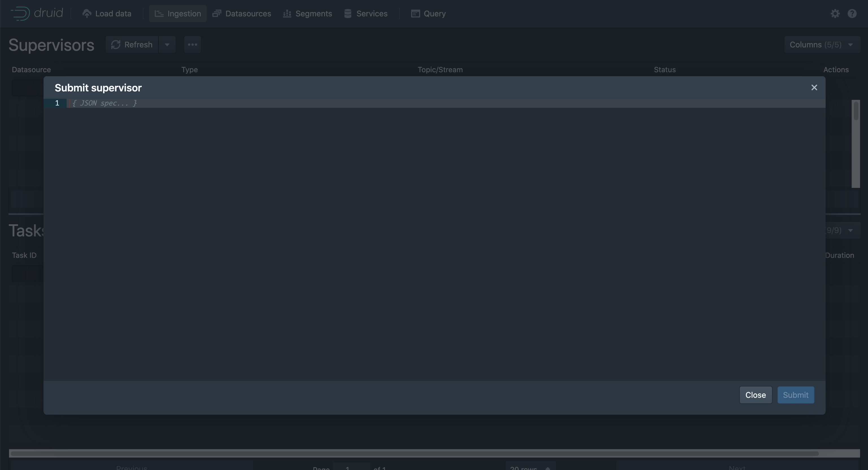Expand the refresh interval dropdown arrow
The height and width of the screenshot is (470, 868).
[167, 45]
